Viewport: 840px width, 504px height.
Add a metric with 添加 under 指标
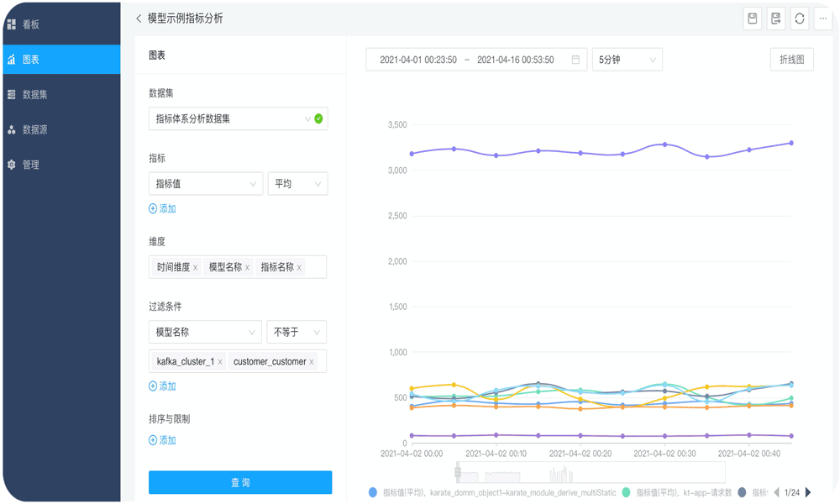164,208
